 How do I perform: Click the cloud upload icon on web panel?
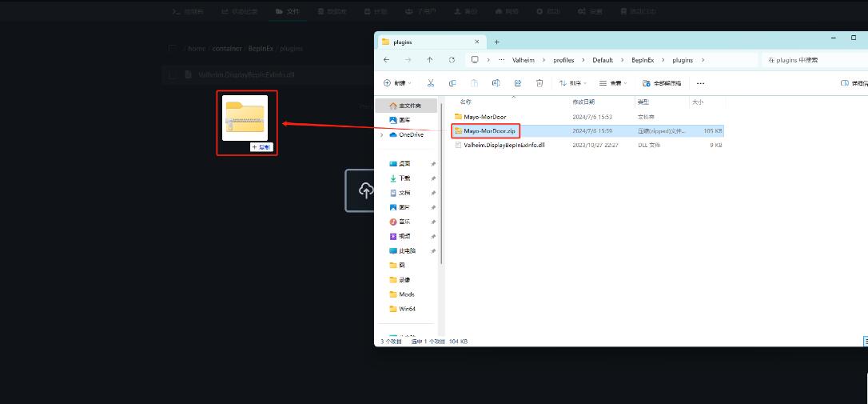365,190
